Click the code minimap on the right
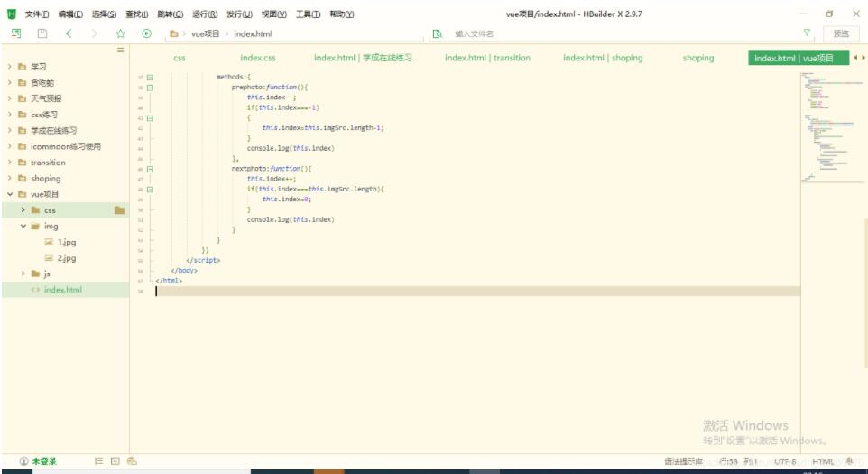868x474 pixels. pos(826,126)
